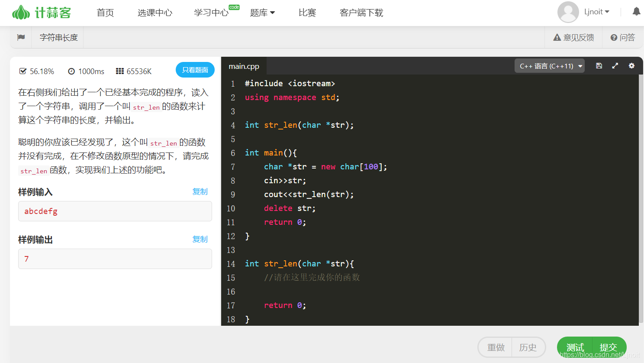Viewport: 644px width, 363px height.
Task: Click the sample input box showing abcdefg
Action: click(115, 211)
